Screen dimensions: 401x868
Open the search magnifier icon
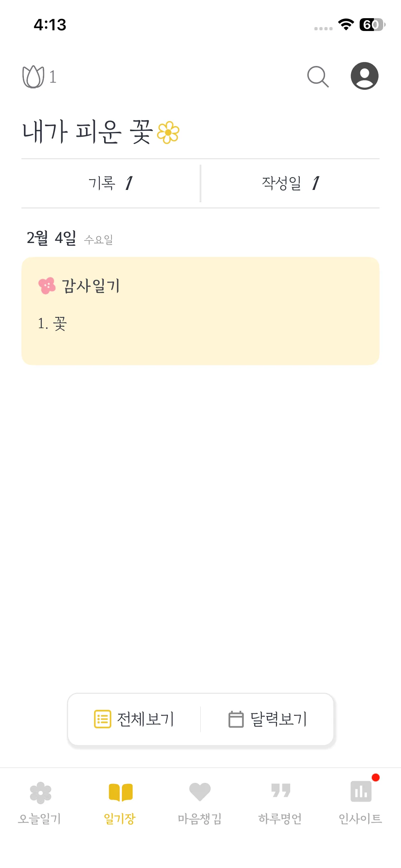point(318,77)
